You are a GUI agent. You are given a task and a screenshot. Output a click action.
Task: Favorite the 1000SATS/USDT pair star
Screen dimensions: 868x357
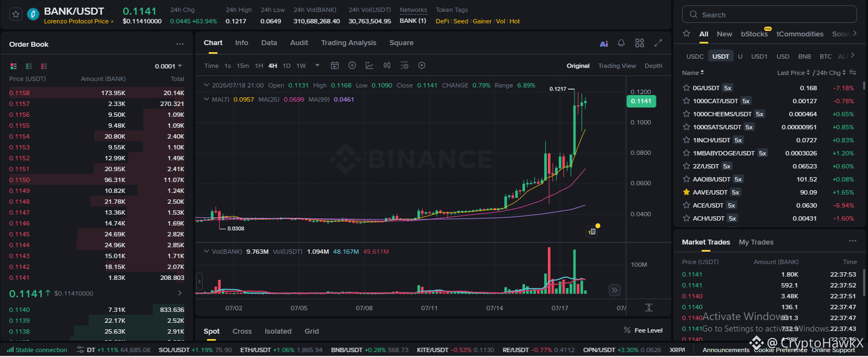pyautogui.click(x=686, y=127)
